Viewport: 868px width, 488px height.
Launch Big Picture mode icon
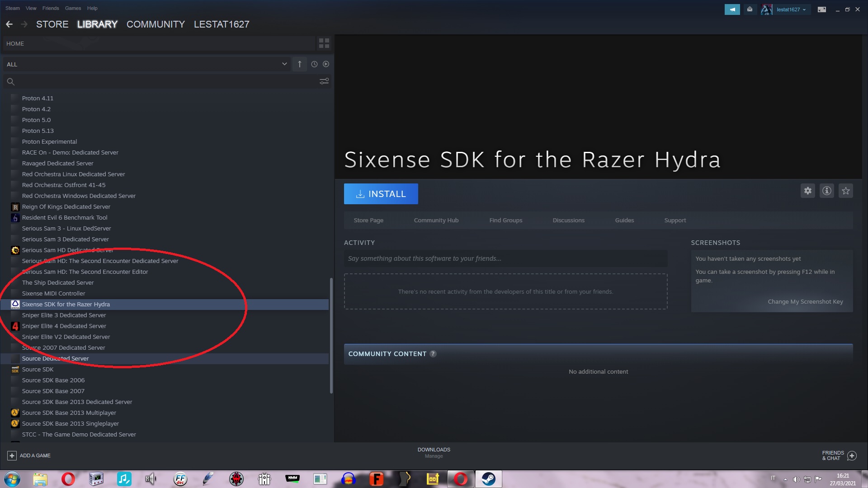point(822,9)
